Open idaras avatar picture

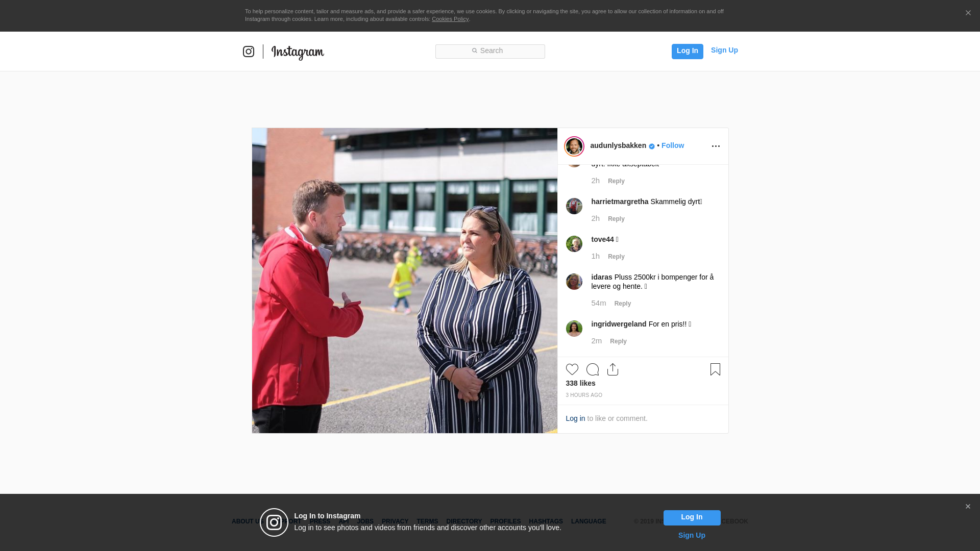[x=574, y=282]
